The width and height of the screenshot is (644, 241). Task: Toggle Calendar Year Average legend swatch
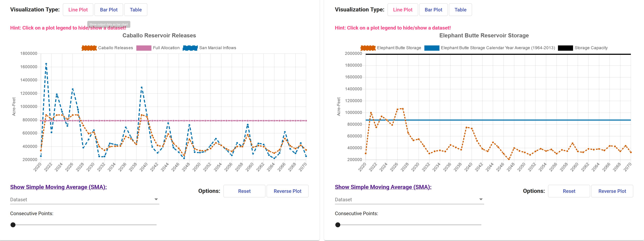click(432, 48)
